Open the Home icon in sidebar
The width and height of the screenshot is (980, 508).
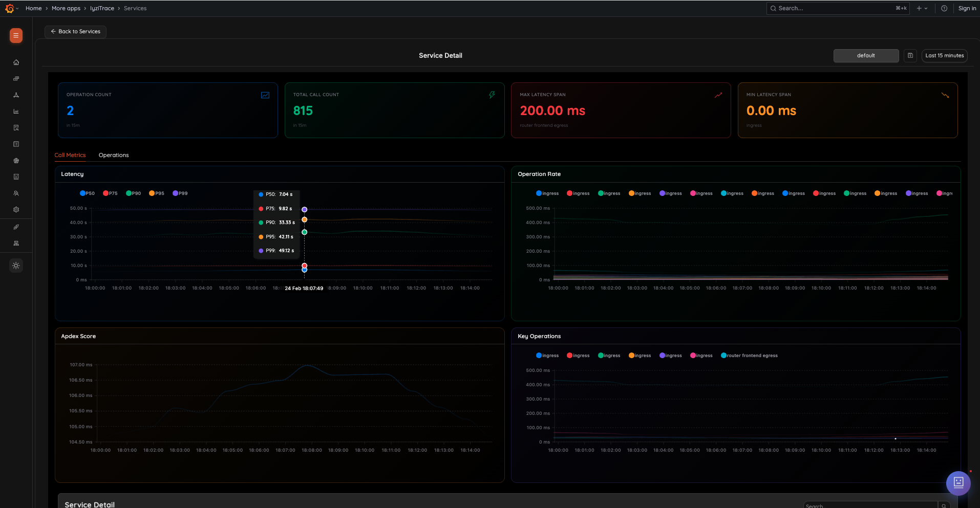pos(16,62)
